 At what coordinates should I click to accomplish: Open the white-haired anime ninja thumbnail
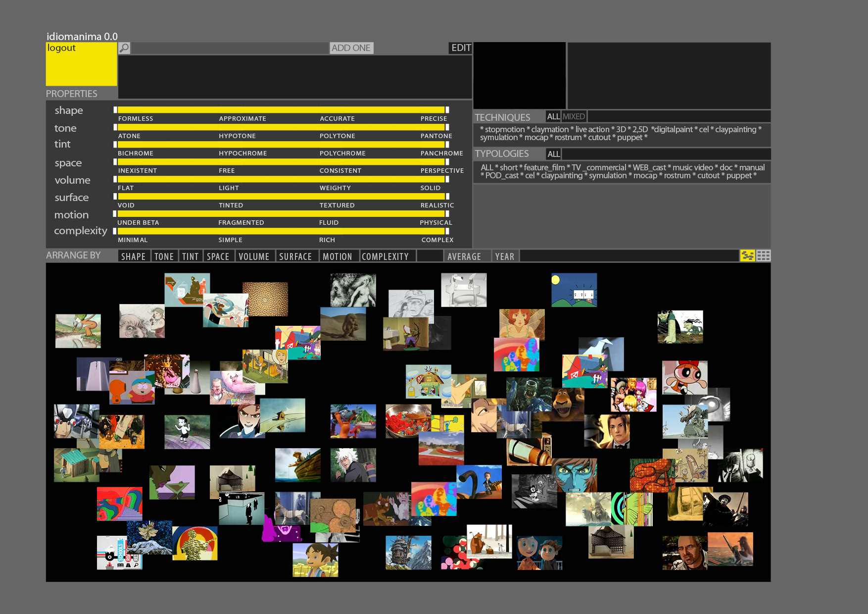(x=353, y=465)
